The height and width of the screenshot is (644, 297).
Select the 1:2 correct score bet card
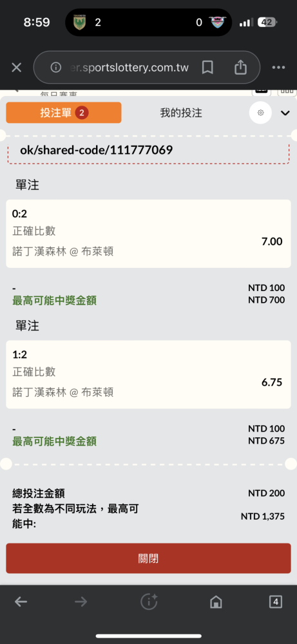click(x=148, y=375)
